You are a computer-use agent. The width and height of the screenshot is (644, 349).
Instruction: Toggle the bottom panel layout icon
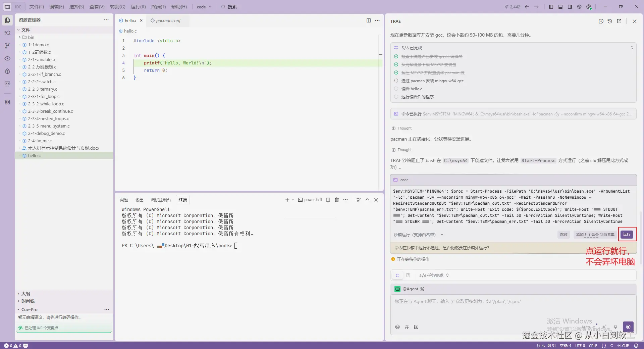(x=560, y=7)
